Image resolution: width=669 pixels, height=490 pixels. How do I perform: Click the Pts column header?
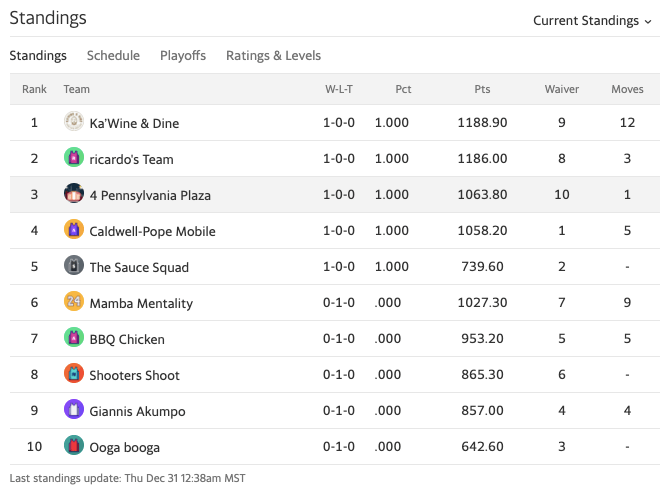[483, 89]
